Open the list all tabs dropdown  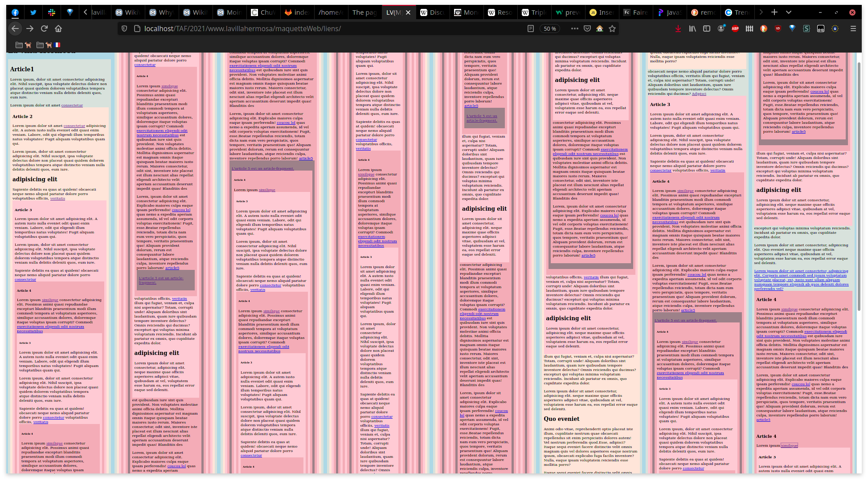click(789, 12)
